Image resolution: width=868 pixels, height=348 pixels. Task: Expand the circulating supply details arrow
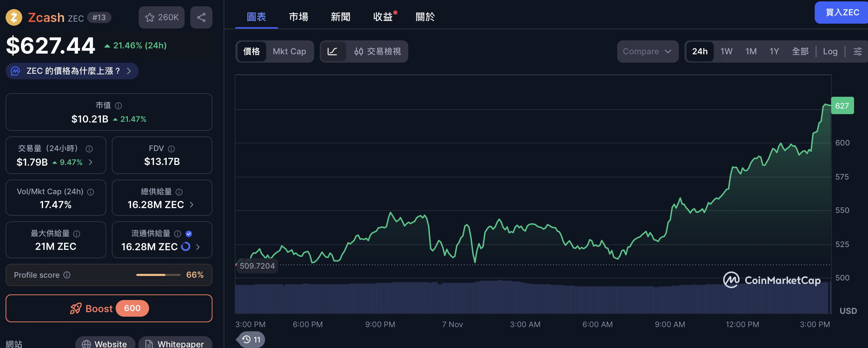[x=198, y=247]
